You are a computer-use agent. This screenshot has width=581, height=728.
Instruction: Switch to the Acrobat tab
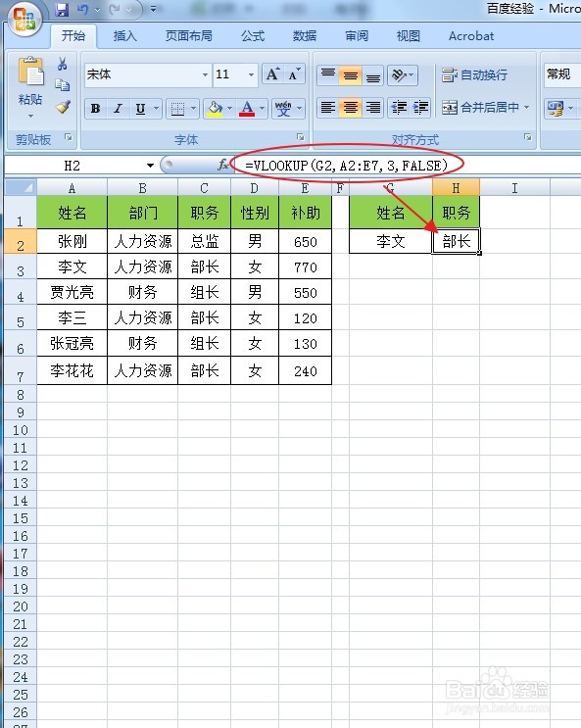[471, 35]
